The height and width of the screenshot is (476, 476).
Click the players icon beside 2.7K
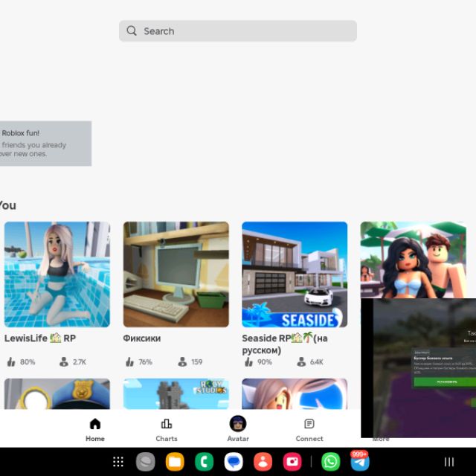pos(64,361)
